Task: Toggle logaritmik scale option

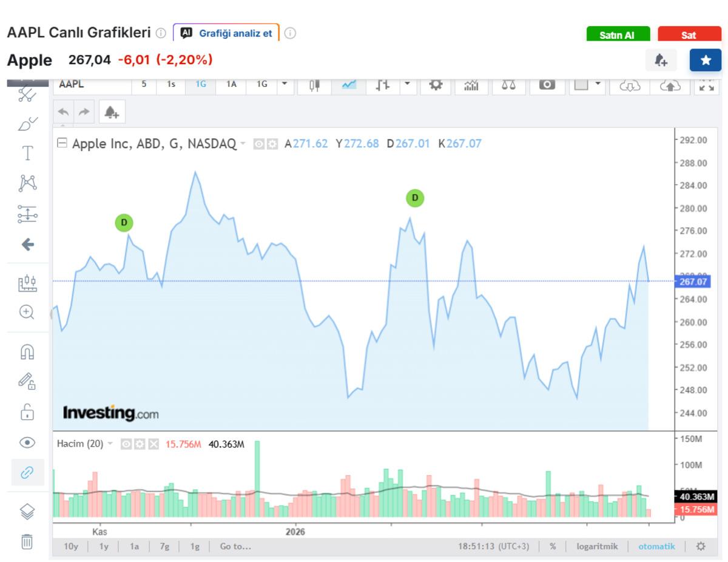Action: (597, 546)
